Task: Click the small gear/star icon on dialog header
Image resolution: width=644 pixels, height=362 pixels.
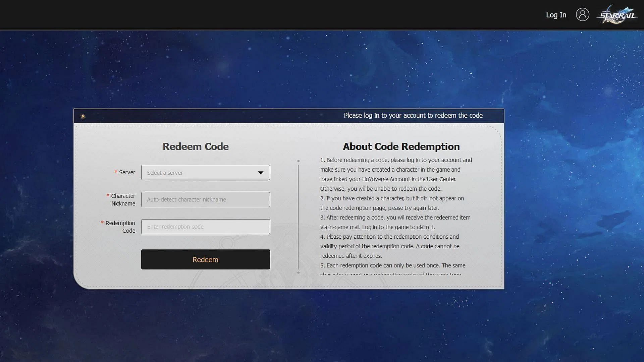Action: pos(82,116)
